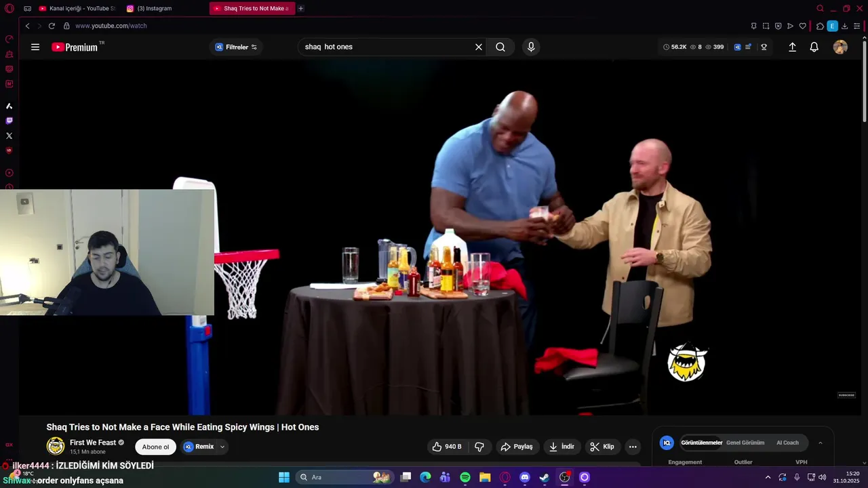Open Spotify from the taskbar
The width and height of the screenshot is (868, 488).
pyautogui.click(x=465, y=477)
